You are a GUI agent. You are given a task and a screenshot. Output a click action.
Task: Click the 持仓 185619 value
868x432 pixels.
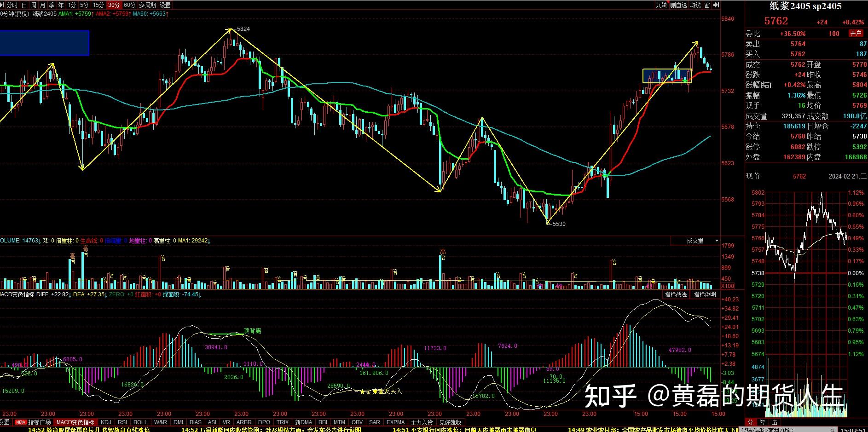click(x=794, y=126)
